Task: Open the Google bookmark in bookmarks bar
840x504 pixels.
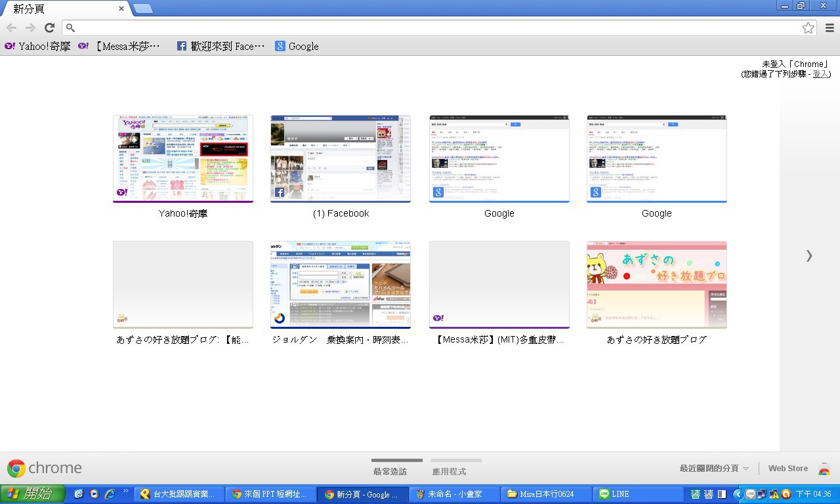Action: pos(297,46)
